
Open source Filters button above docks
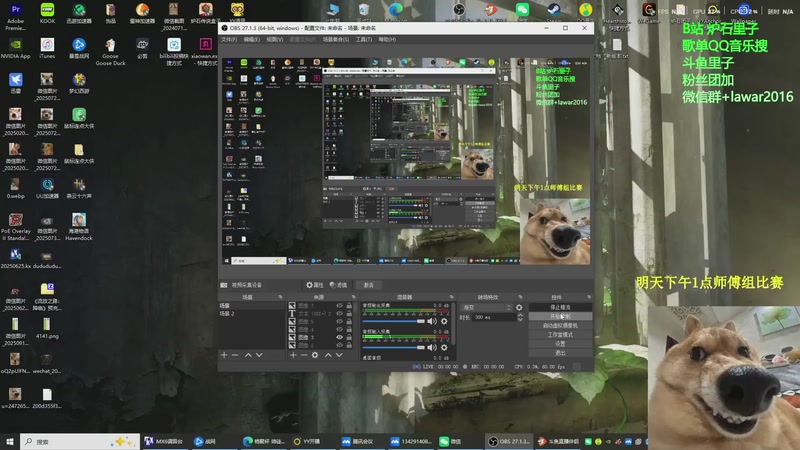tap(338, 285)
